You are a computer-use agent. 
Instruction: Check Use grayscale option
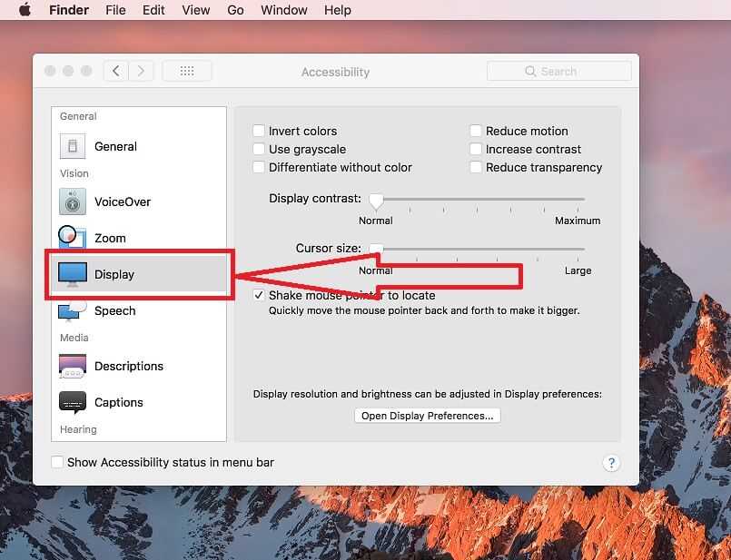click(x=259, y=148)
